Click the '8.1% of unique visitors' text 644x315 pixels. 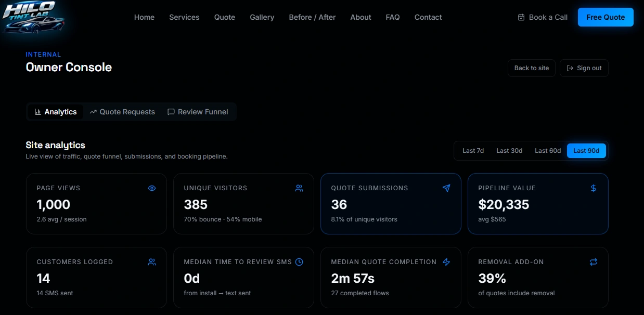coord(364,219)
